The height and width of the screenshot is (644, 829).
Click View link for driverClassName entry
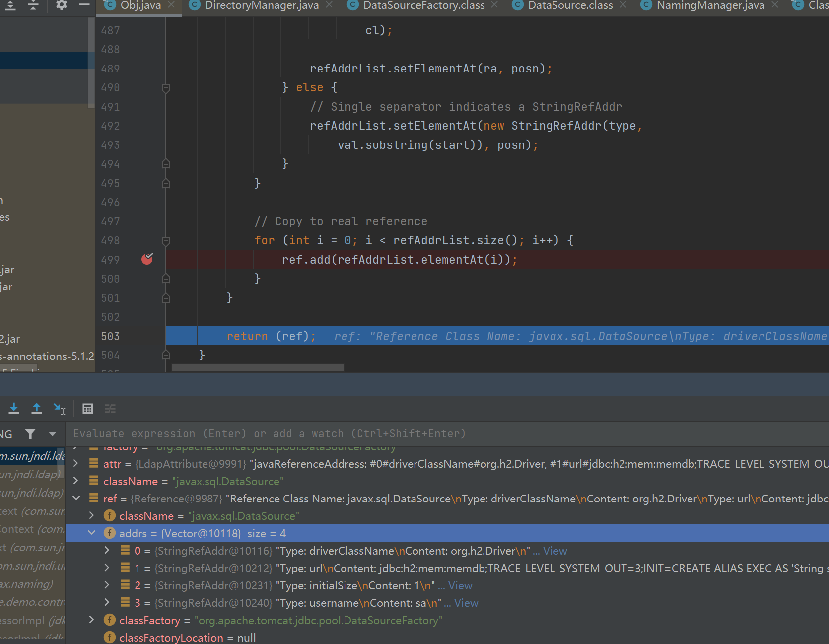[555, 551]
